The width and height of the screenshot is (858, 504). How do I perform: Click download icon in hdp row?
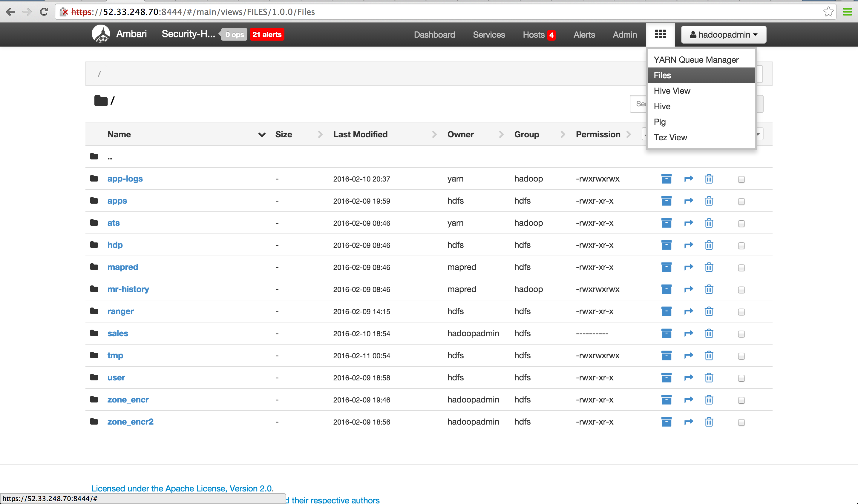[666, 245]
